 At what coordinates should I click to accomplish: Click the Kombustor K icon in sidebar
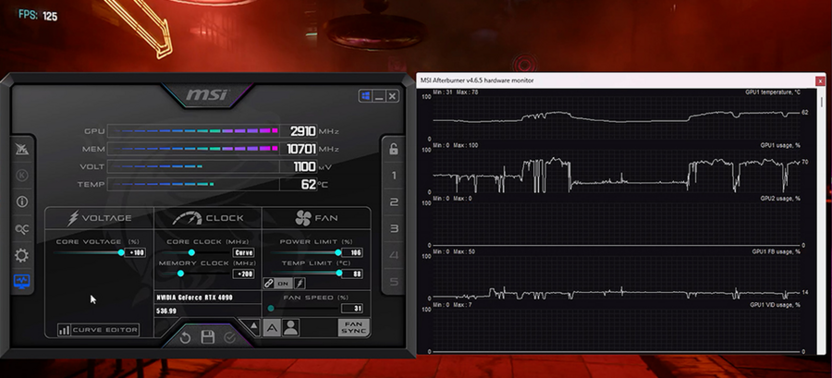point(22,175)
